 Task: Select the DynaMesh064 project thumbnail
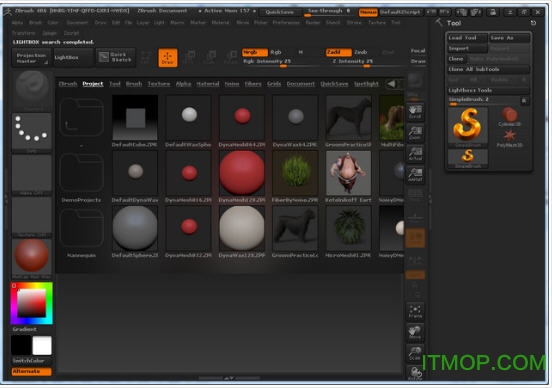tap(242, 118)
